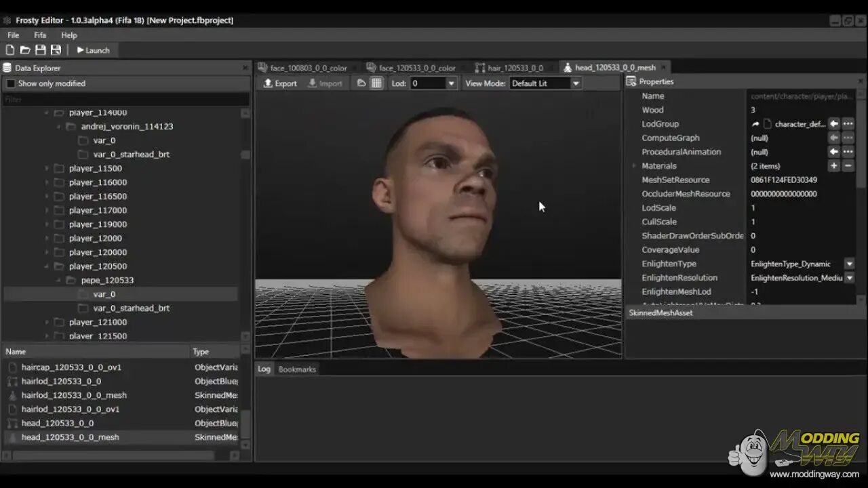The height and width of the screenshot is (488, 868).
Task: Enable the Show only modified checkbox
Action: (x=10, y=83)
